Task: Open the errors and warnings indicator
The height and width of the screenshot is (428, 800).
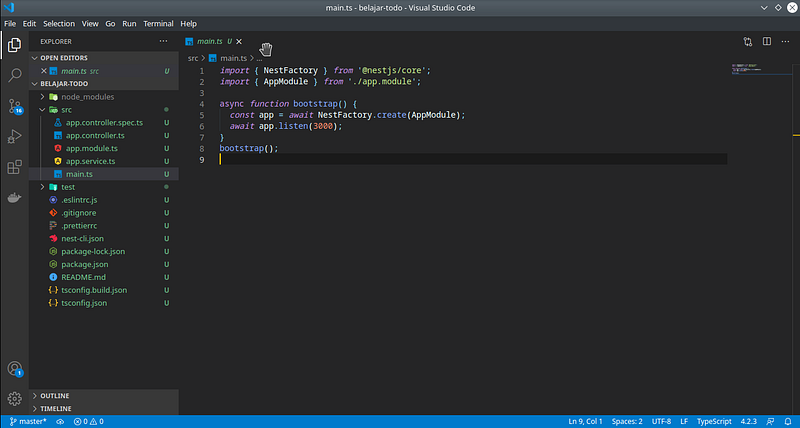Action: tap(89, 421)
